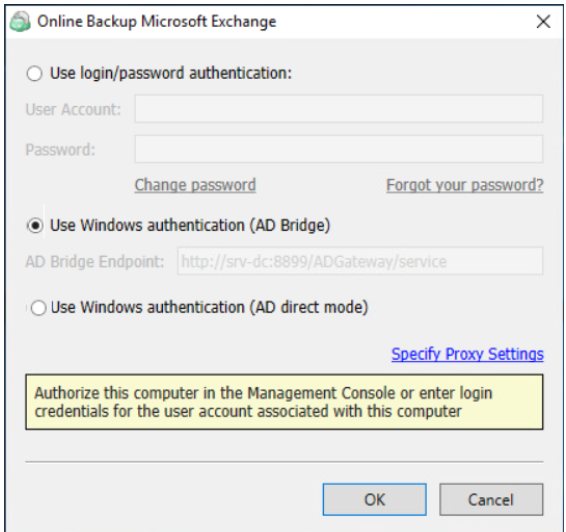Click the 'Authorize this computer' message text
566x532 pixels.
pyautogui.click(x=264, y=402)
